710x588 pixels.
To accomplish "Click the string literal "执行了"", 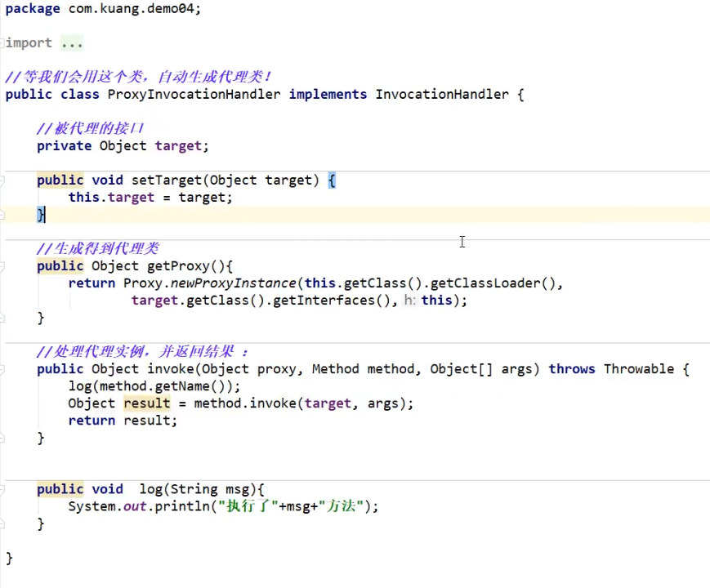I will 248,506.
